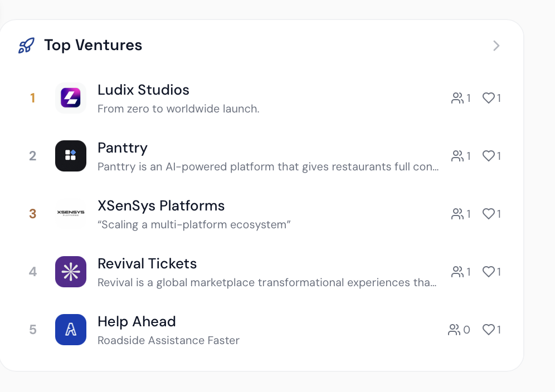Click the Ludix Studios purple logo
Screen dimensions: 555x392
[x=71, y=98]
